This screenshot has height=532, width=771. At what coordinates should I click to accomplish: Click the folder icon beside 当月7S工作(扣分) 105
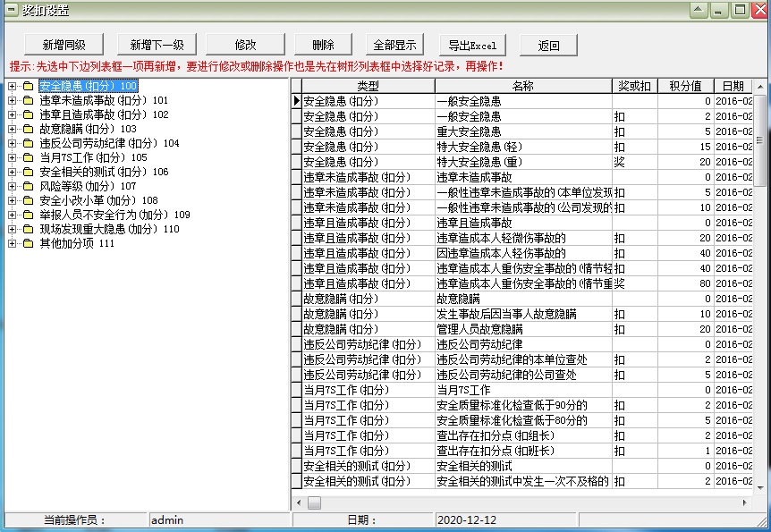point(28,158)
